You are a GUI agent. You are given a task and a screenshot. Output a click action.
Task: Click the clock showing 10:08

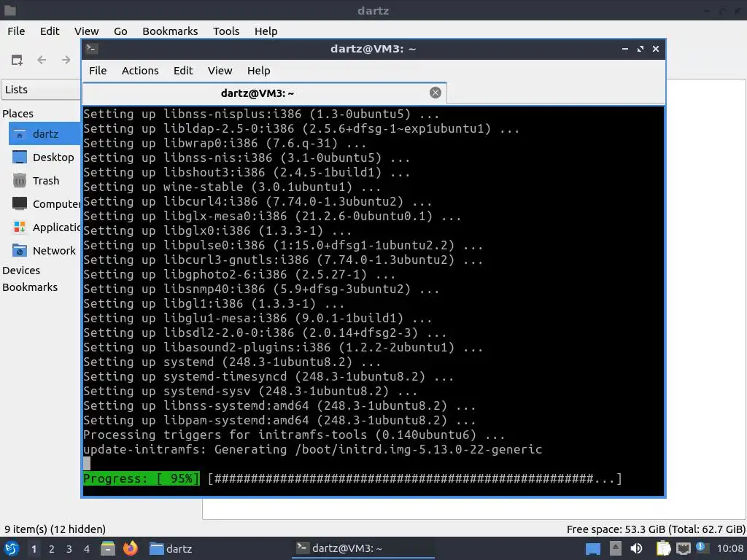(729, 548)
